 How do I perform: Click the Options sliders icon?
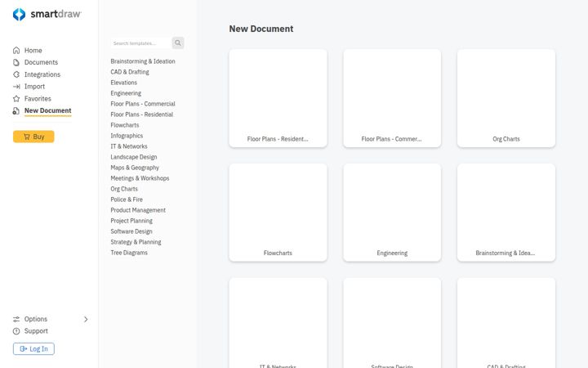click(16, 319)
